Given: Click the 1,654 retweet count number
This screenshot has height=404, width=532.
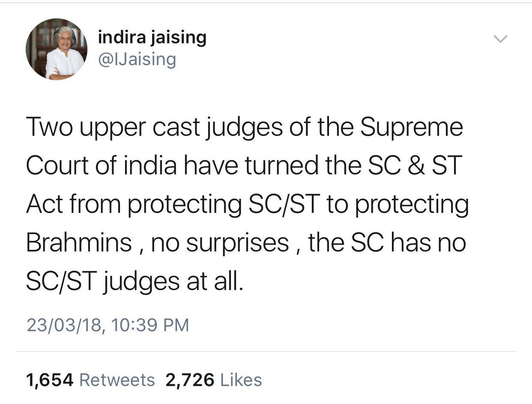Looking at the screenshot, I should pos(50,380).
